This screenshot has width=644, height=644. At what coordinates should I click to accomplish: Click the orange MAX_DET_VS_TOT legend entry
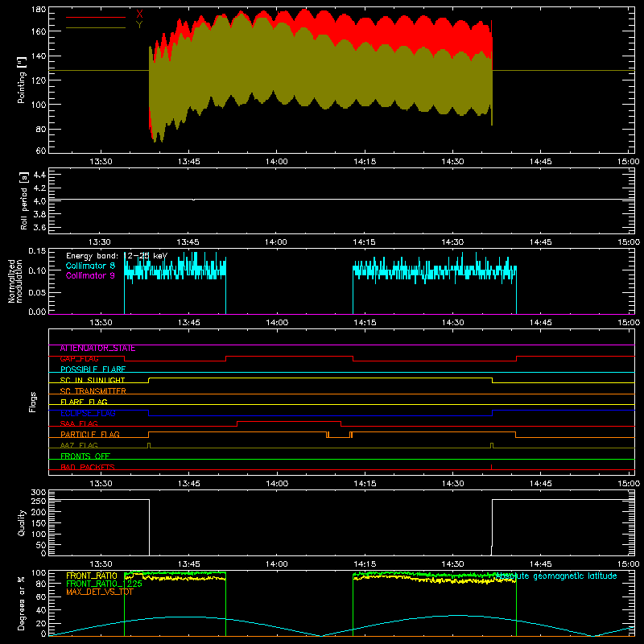pos(100,592)
